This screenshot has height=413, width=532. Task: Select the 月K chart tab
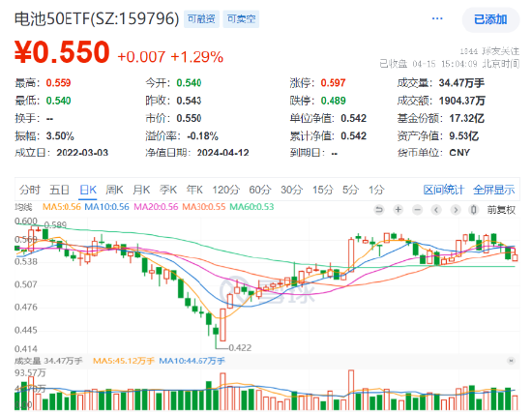141,190
